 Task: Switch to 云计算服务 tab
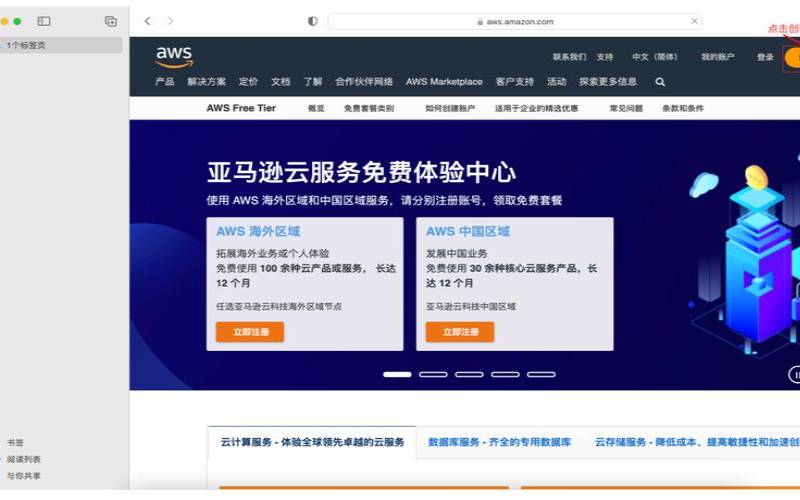tap(312, 442)
